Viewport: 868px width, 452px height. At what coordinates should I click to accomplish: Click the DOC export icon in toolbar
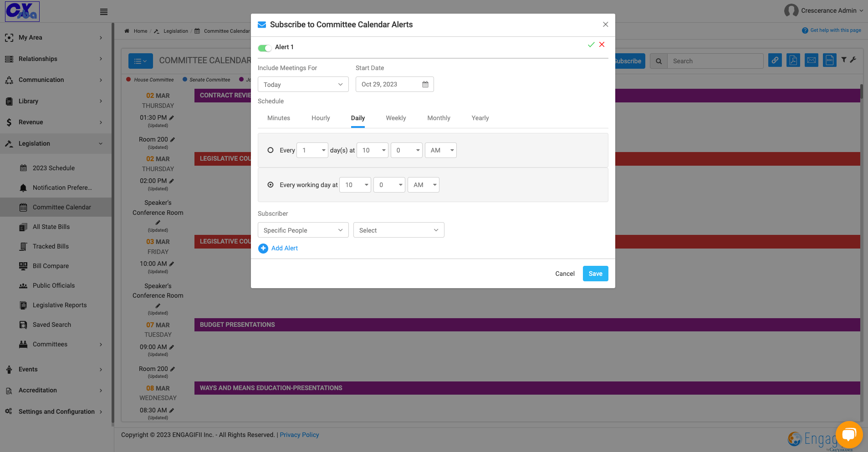(x=830, y=60)
